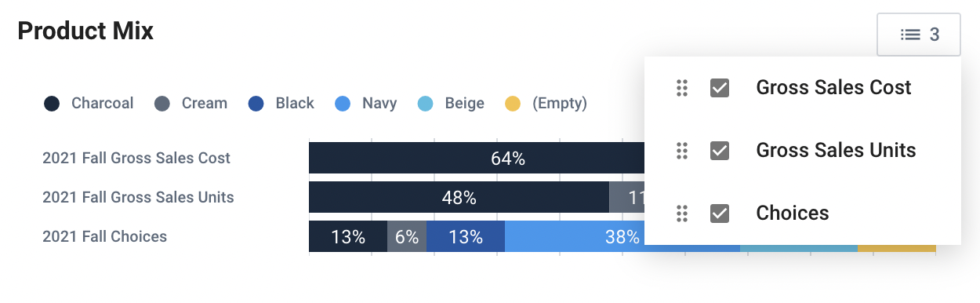Uncheck the Gross Sales Cost checkbox
Image resolution: width=980 pixels, height=303 pixels.
tap(720, 88)
